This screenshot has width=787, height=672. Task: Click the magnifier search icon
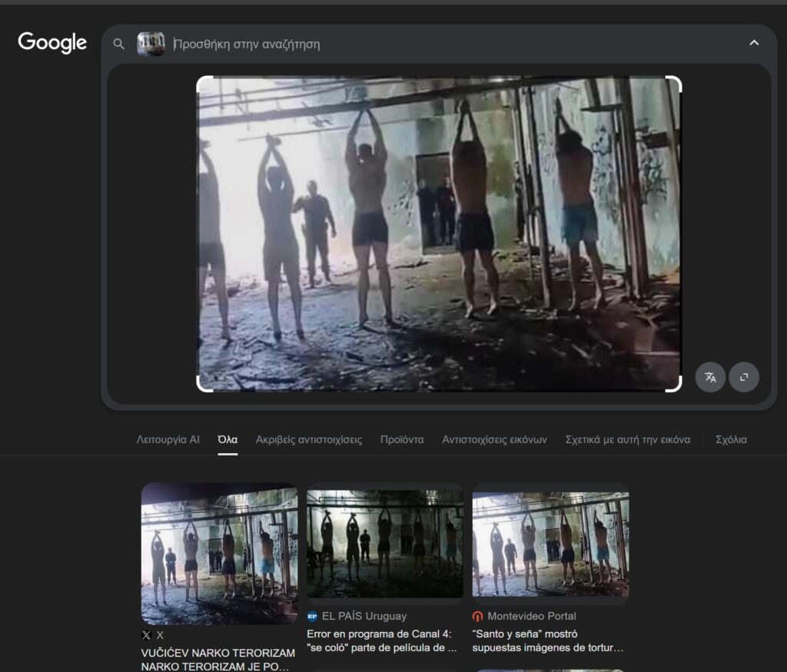(119, 44)
